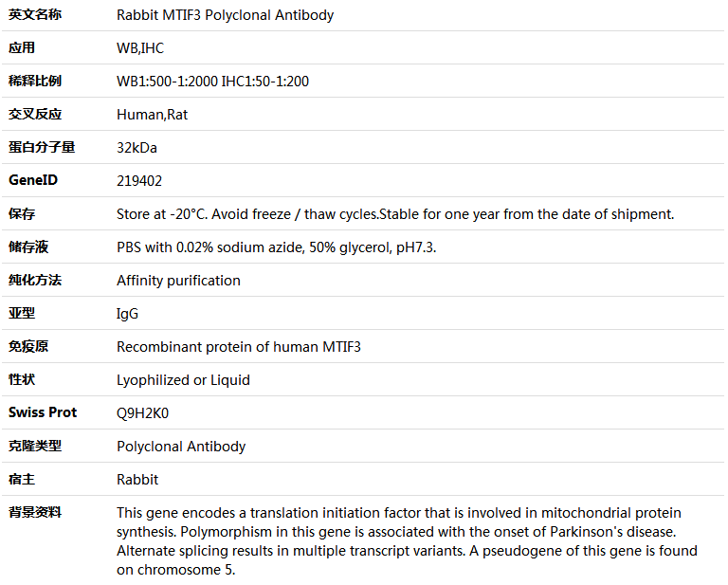This screenshot has width=728, height=585.
Task: Click the 'GeneID' row label
Action: [32, 180]
